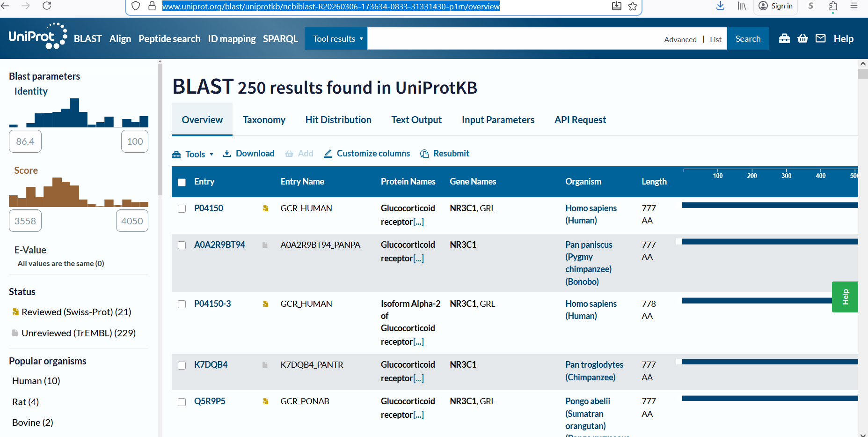Expand the Tools dropdown menu

click(193, 154)
